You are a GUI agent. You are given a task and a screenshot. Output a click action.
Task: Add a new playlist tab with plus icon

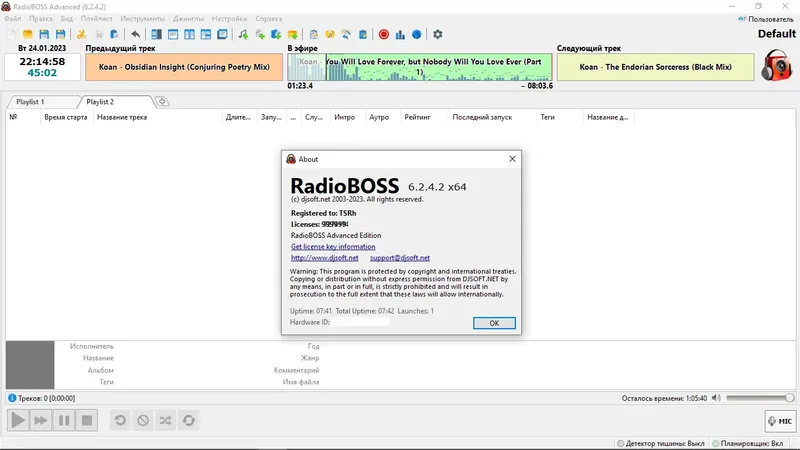tap(162, 102)
